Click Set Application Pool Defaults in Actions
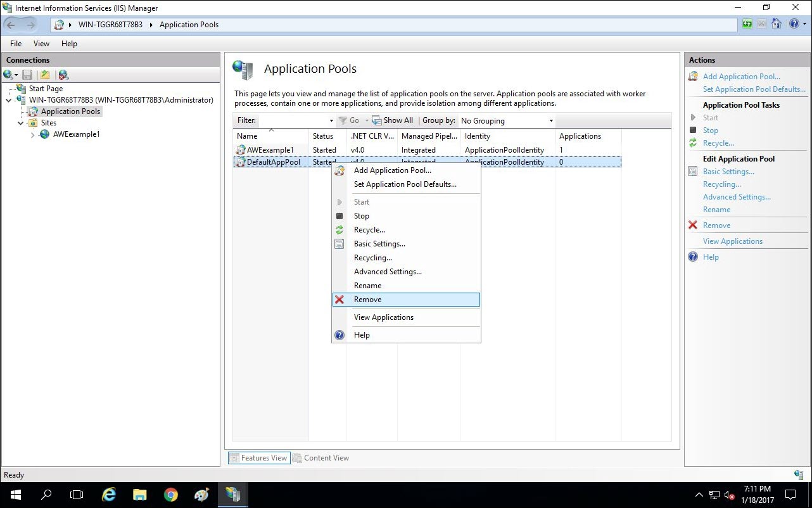Image resolution: width=812 pixels, height=508 pixels. (754, 89)
